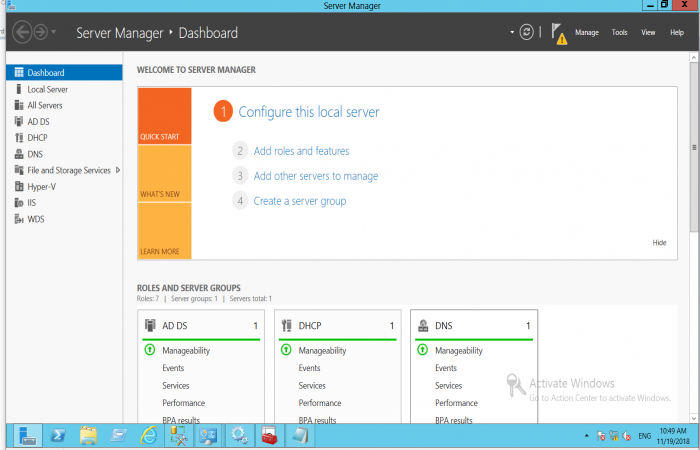Screen dimensions: 700x450
Task: Open Services in the DHCP tile
Action: pyautogui.click(x=312, y=385)
